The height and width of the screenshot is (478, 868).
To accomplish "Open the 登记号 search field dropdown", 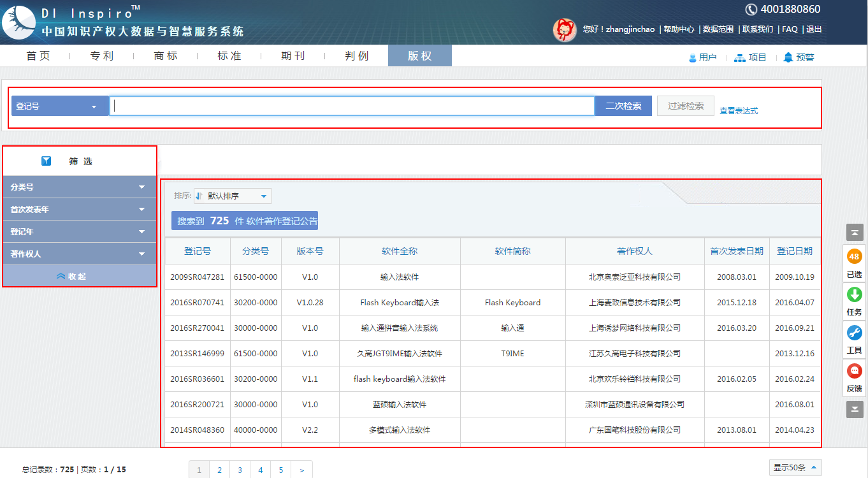I will click(60, 106).
